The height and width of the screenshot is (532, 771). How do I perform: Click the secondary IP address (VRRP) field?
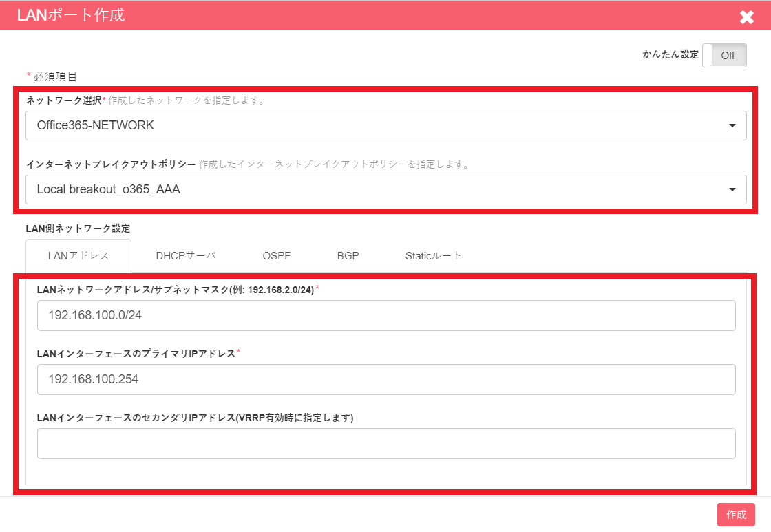pos(385,443)
